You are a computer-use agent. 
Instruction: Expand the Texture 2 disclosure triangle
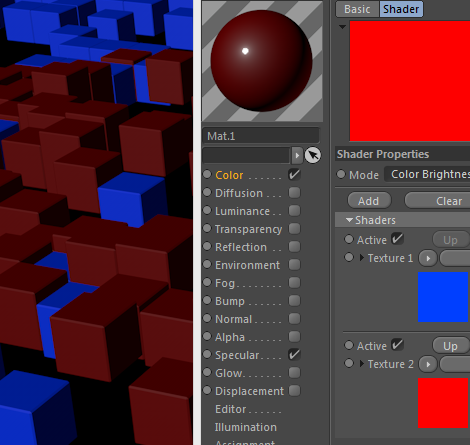(362, 364)
